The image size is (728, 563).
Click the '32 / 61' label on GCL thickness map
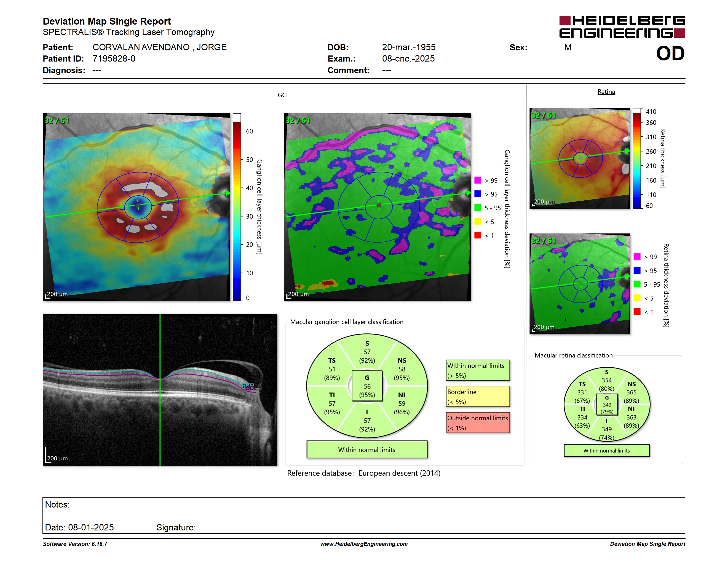click(57, 120)
